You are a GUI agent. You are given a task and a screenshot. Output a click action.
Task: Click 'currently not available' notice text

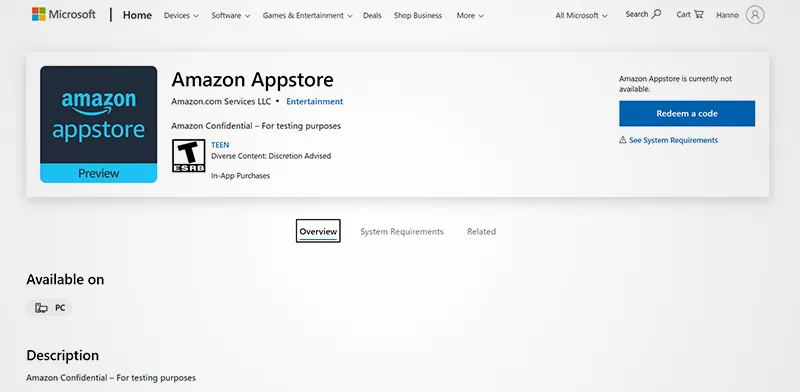click(x=675, y=84)
